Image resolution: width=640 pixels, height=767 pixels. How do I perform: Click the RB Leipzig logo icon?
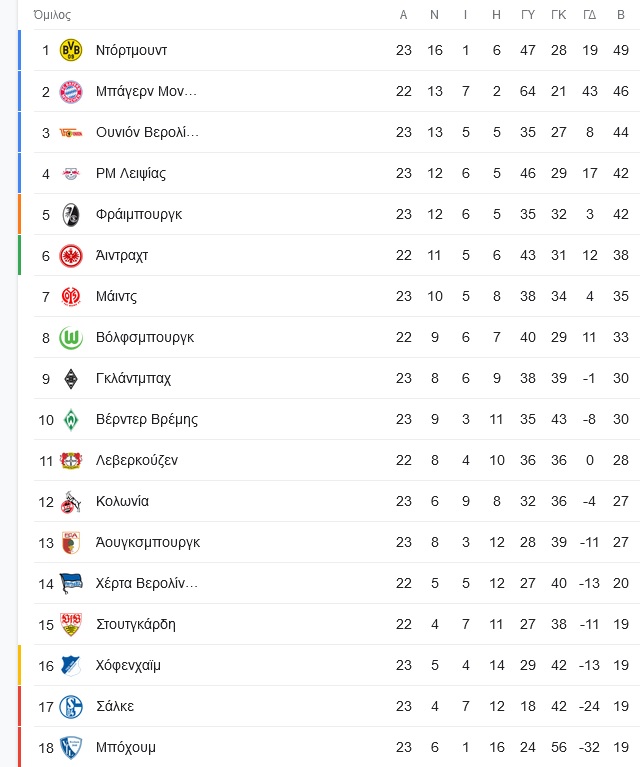tap(71, 173)
